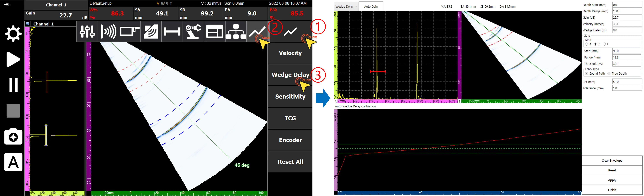Click the Gain (dB) input field

627,17
